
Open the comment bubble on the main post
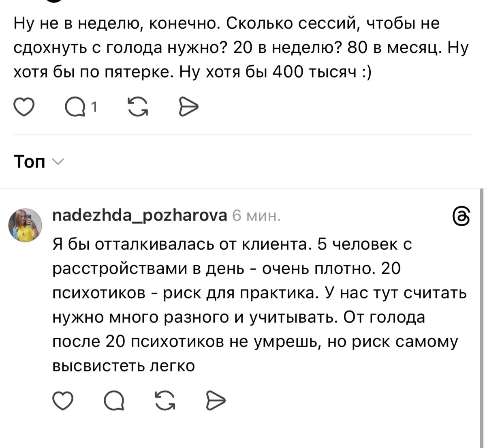pyautogui.click(x=74, y=107)
